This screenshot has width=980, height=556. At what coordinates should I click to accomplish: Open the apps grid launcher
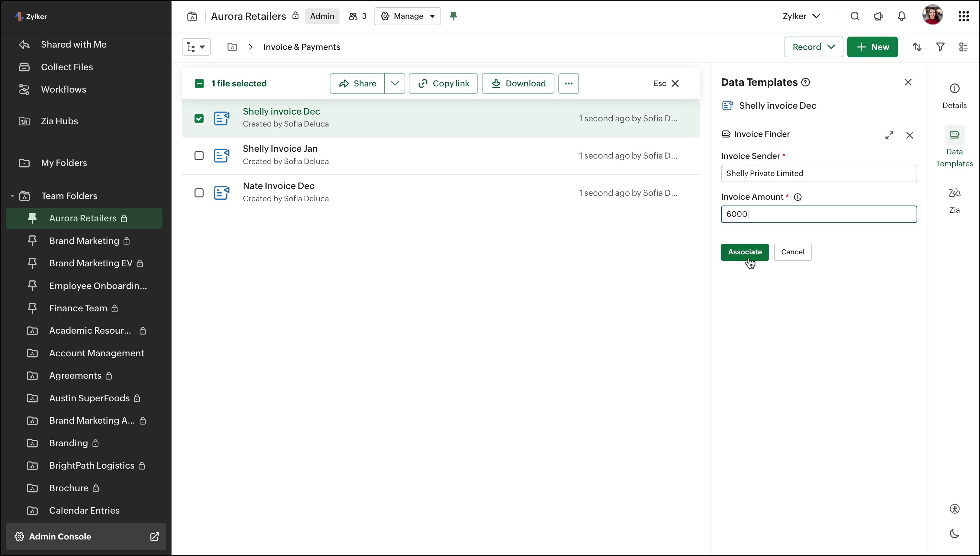[x=963, y=16]
